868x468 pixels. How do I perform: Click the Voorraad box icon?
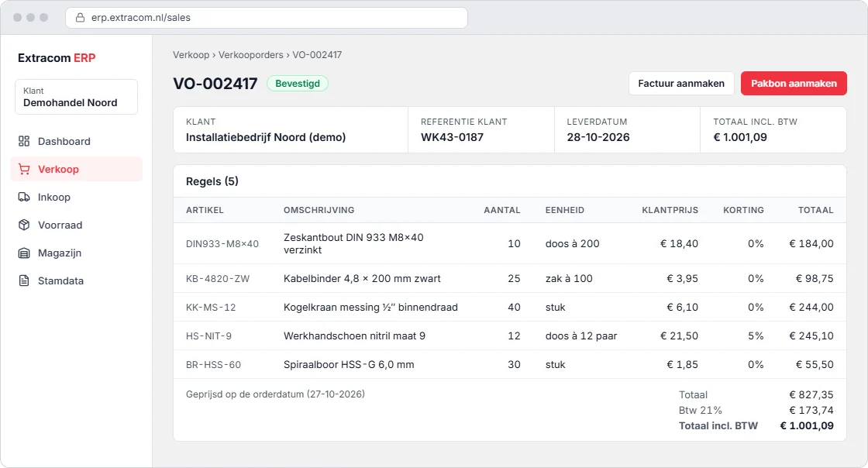[x=24, y=225]
